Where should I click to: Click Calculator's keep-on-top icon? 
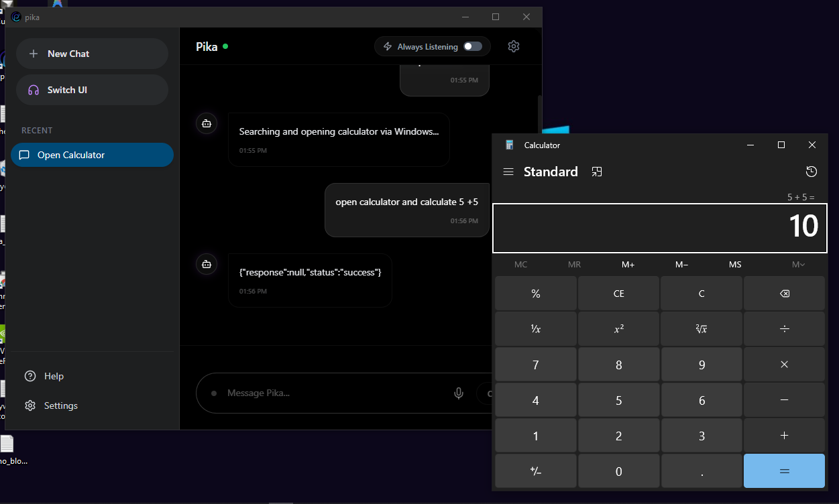point(597,172)
